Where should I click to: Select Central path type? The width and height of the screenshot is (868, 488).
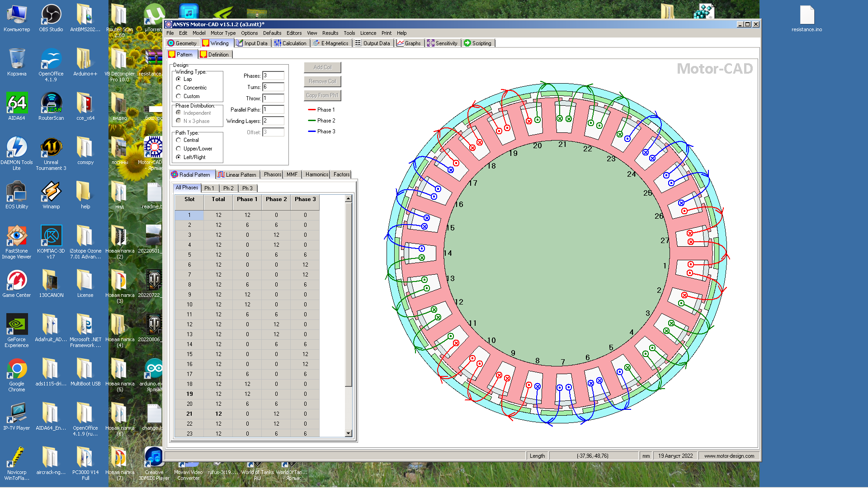tap(179, 140)
